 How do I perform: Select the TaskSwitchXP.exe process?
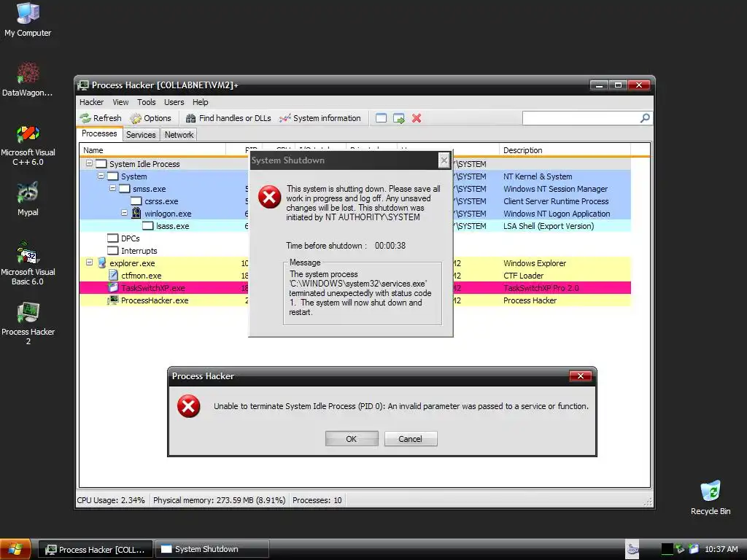click(355, 288)
